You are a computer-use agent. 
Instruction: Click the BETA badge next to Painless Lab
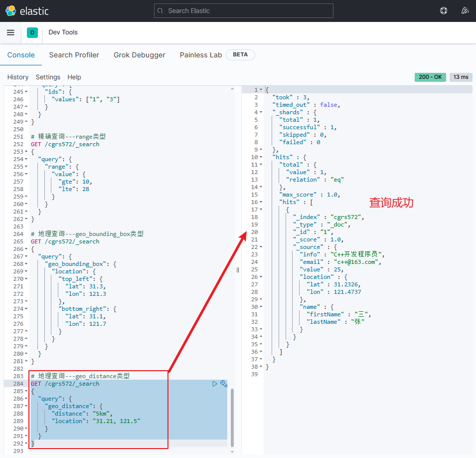240,55
